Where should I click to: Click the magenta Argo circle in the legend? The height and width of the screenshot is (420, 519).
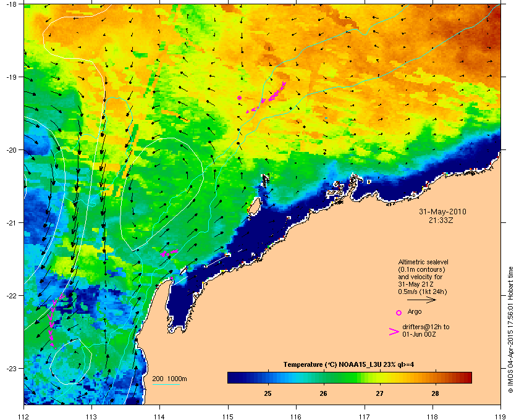399,313
